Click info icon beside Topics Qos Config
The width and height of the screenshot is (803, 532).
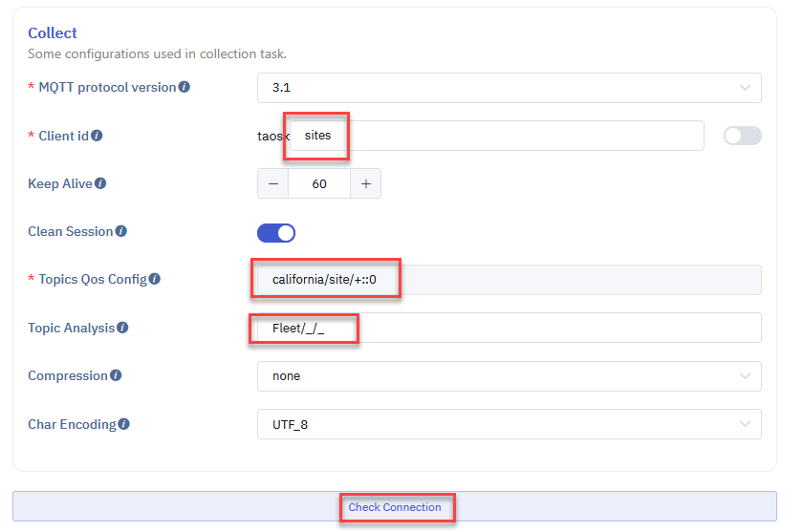(155, 280)
